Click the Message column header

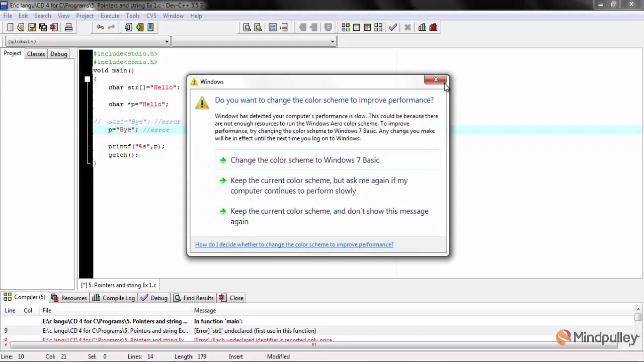[205, 310]
